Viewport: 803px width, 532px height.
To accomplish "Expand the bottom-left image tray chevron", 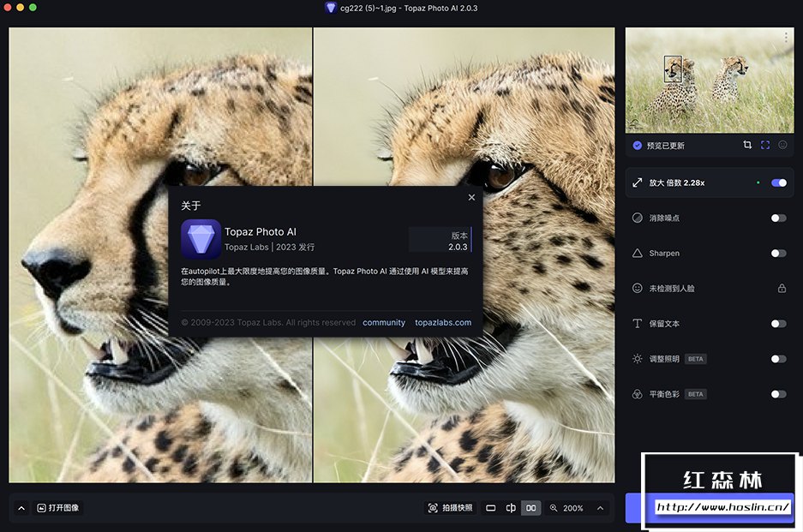I will click(21, 508).
